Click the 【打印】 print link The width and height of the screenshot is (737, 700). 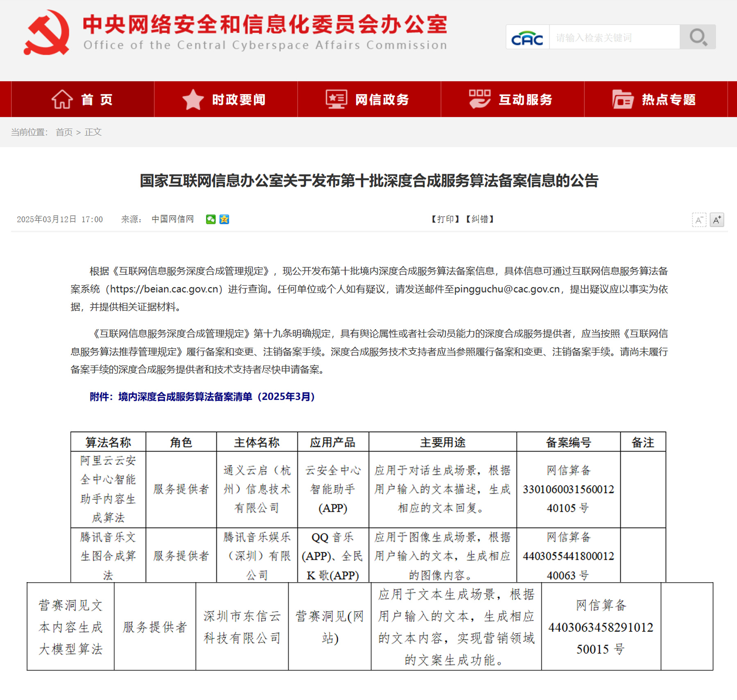click(445, 219)
